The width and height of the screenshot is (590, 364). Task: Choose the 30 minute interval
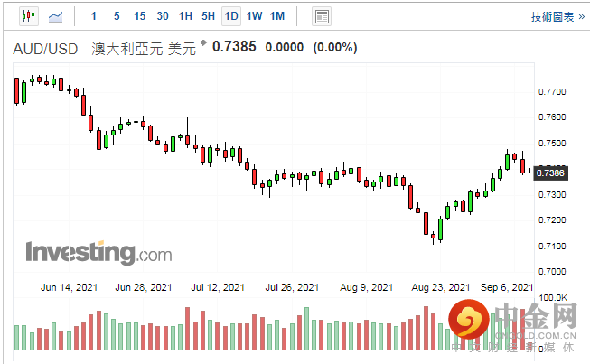point(162,16)
